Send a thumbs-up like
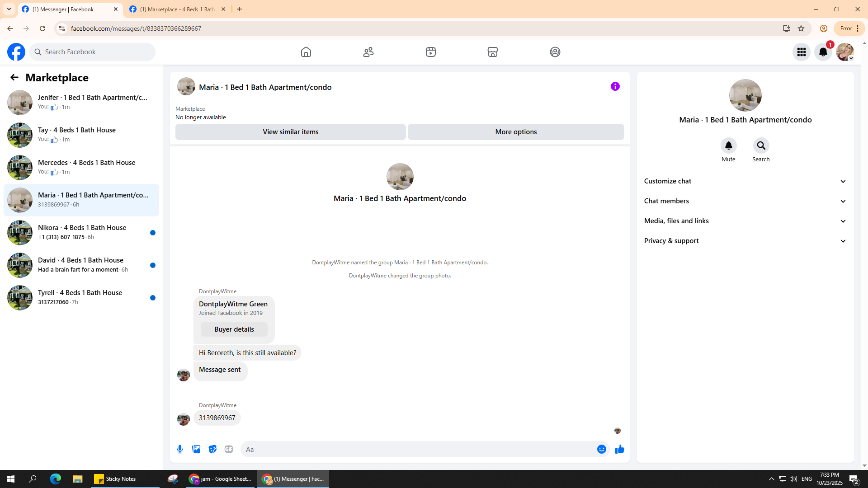Viewport: 868px width, 488px height. tap(619, 449)
